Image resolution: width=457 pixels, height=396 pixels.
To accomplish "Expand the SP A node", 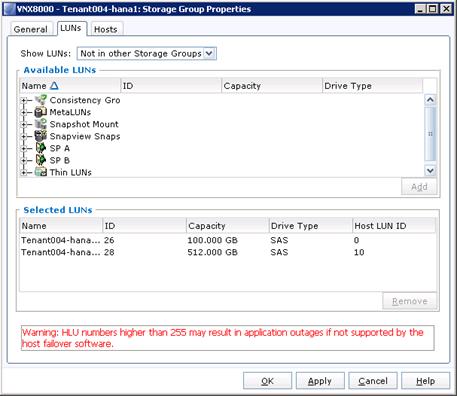I will tap(24, 148).
